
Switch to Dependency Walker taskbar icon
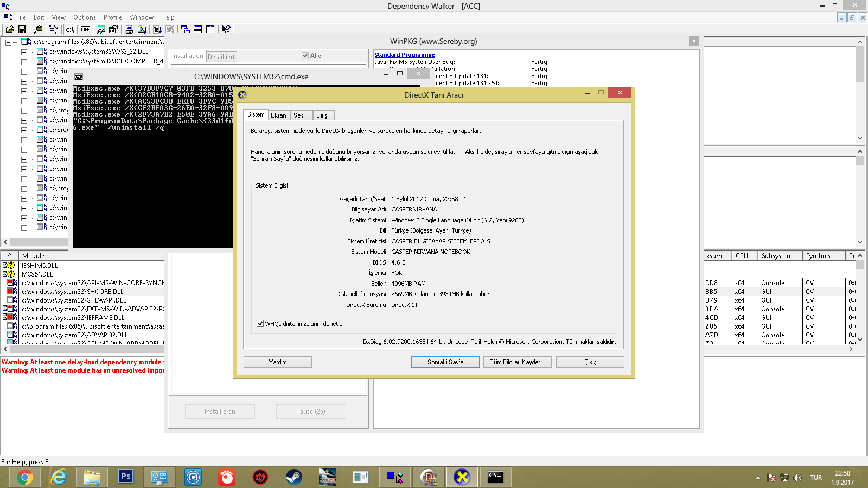(x=394, y=477)
